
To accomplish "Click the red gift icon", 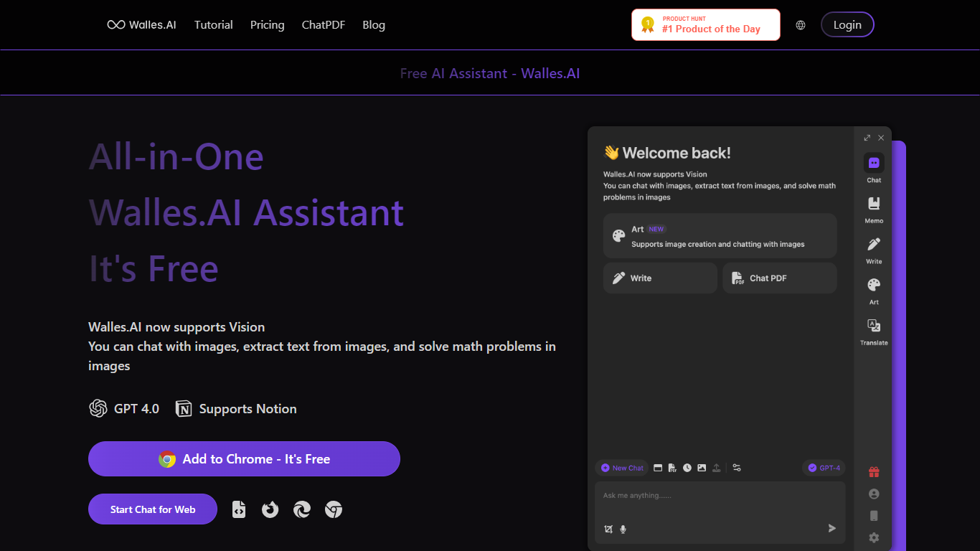I will [x=874, y=472].
